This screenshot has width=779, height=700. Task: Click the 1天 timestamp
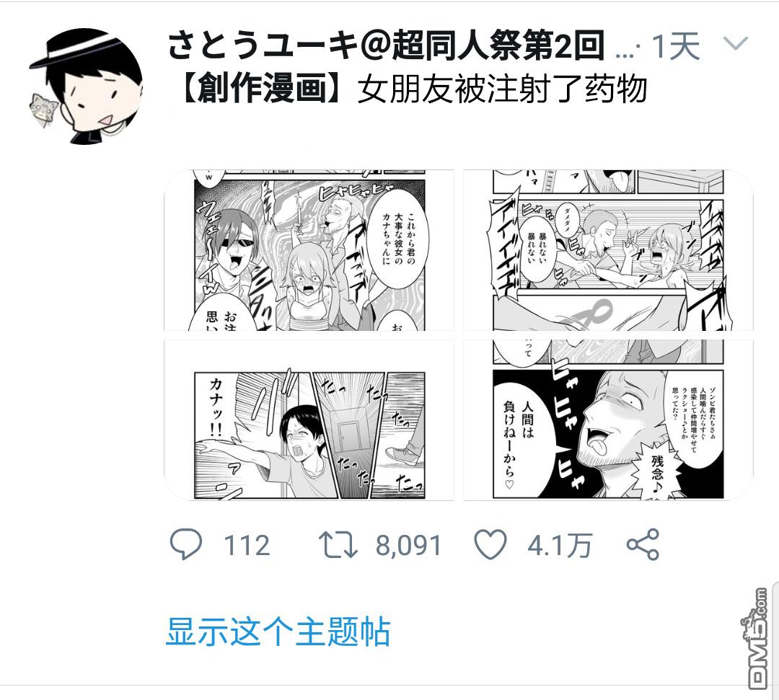tap(676, 46)
